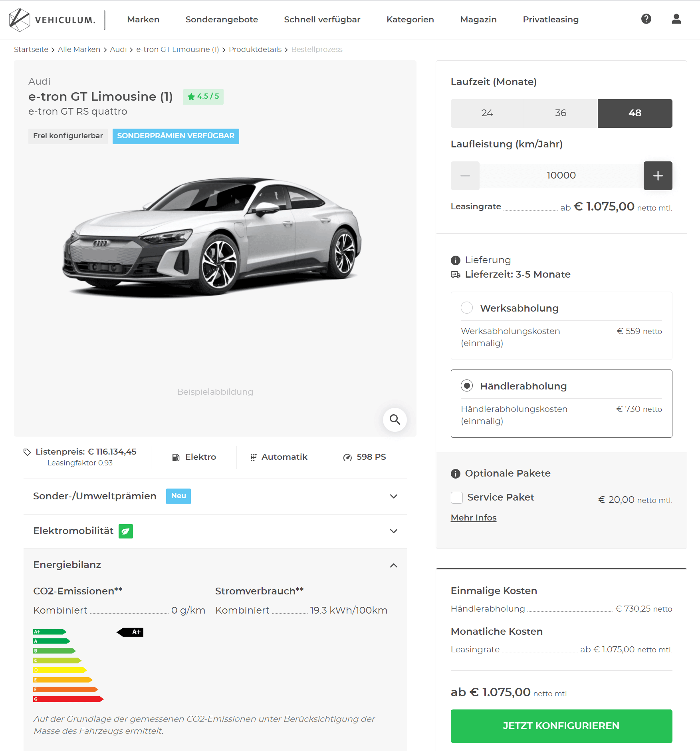The height and width of the screenshot is (751, 700).
Task: Click the delivery truck icon by Lieferzeit
Action: pyautogui.click(x=456, y=275)
